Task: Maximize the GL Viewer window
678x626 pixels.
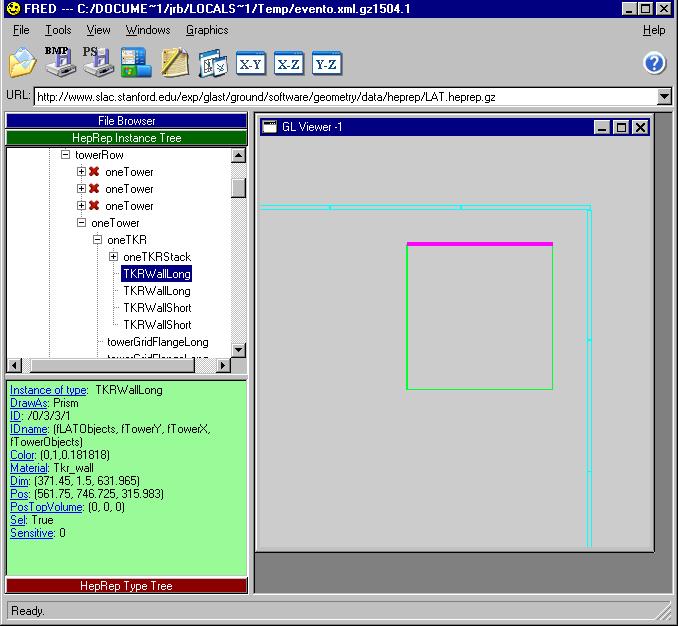Action: 621,127
